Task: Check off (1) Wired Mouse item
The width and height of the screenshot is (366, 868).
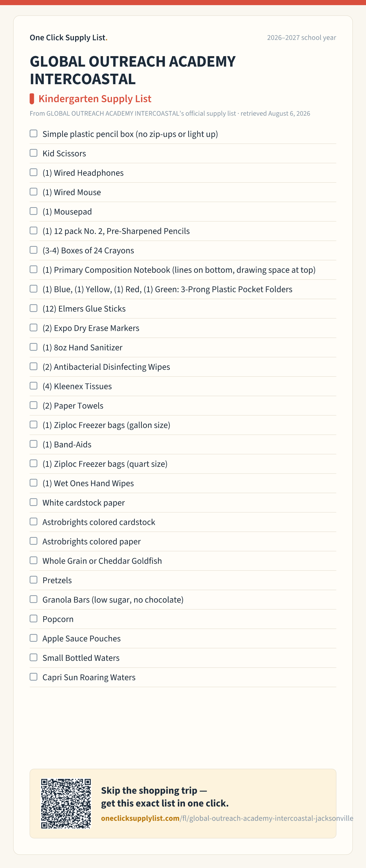Action: point(33,192)
